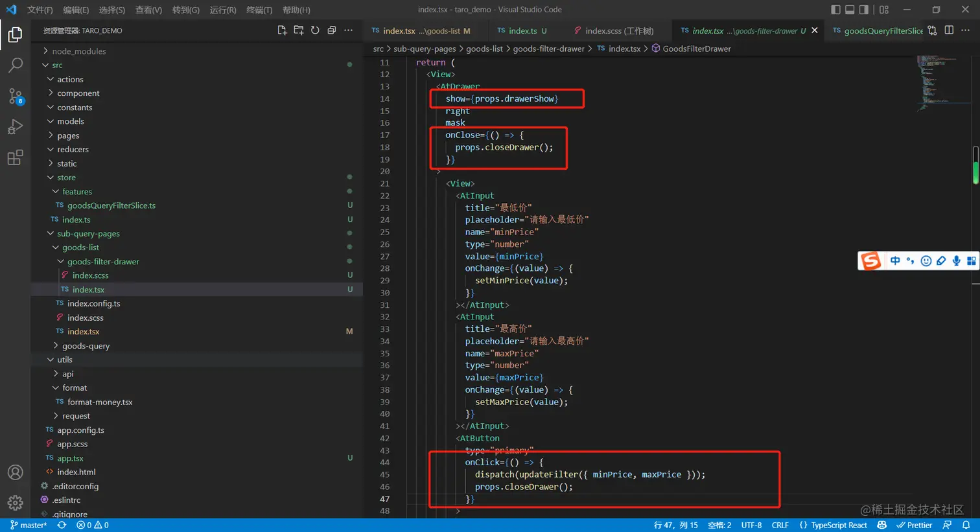Image resolution: width=980 pixels, height=532 pixels.
Task: Open the Accounts menu in activity bar
Action: tap(15, 472)
